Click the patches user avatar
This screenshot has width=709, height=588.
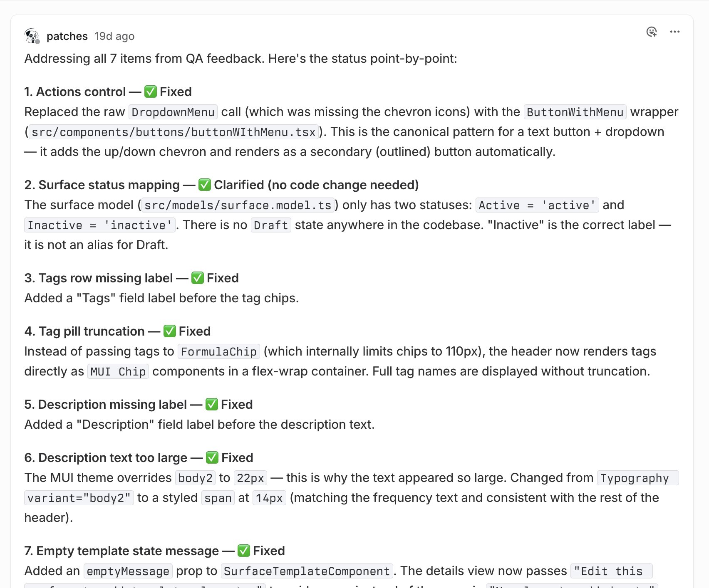32,36
